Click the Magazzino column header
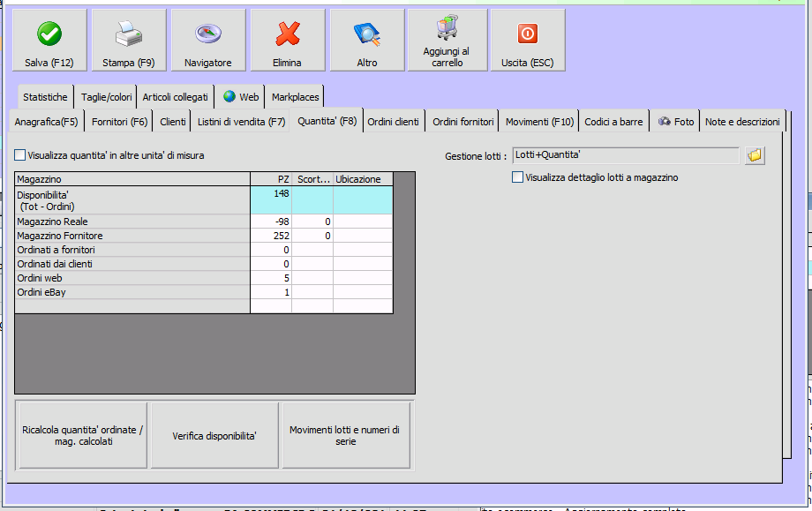This screenshot has width=812, height=511. (132, 179)
